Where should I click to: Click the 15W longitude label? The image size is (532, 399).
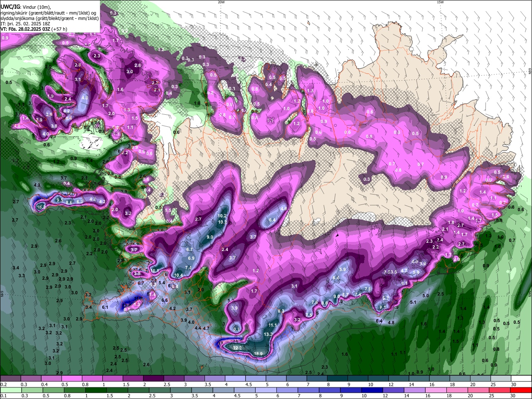coord(440,2)
